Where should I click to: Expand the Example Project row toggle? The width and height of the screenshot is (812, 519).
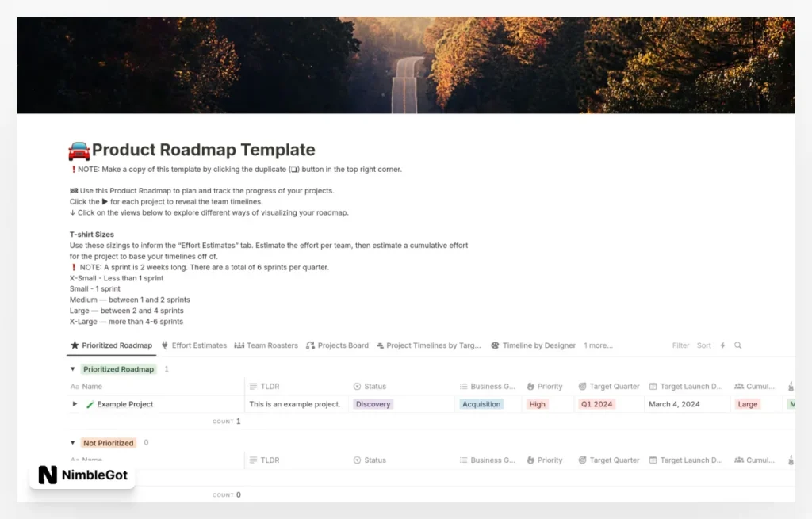[75, 404]
